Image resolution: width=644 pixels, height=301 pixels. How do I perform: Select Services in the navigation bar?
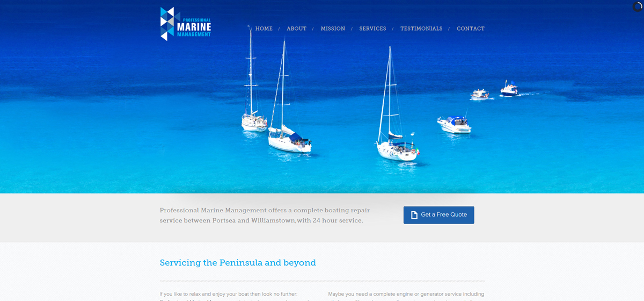(372, 28)
